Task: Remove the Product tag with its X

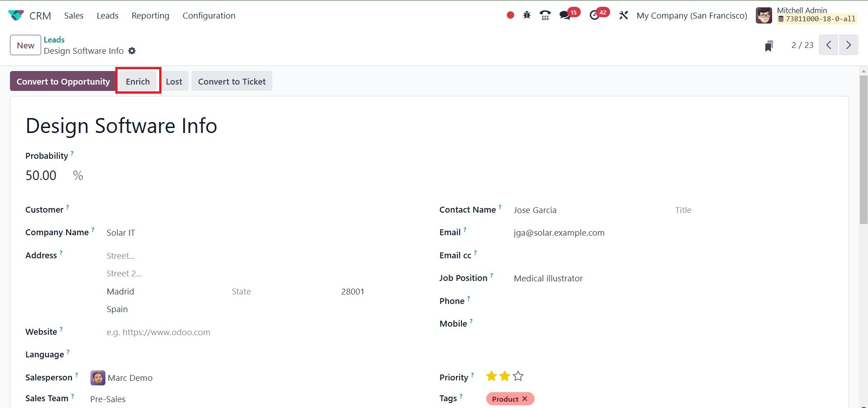Action: click(x=525, y=399)
